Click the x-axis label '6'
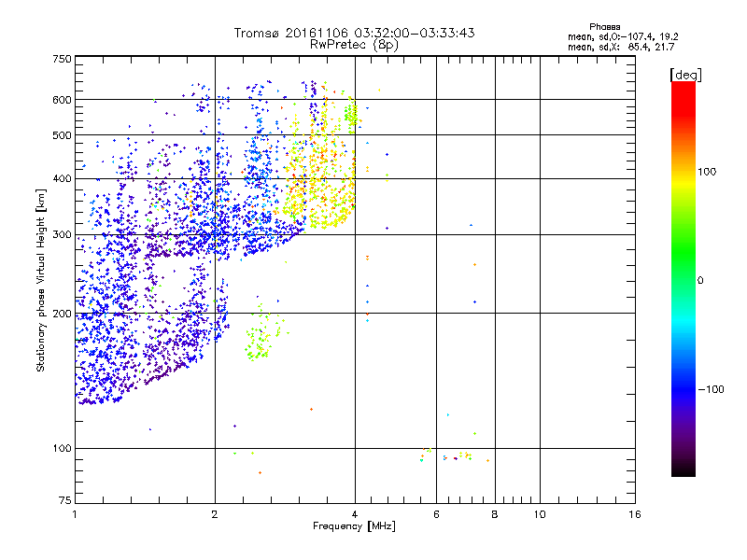This screenshot has height=560, width=747. pyautogui.click(x=436, y=514)
